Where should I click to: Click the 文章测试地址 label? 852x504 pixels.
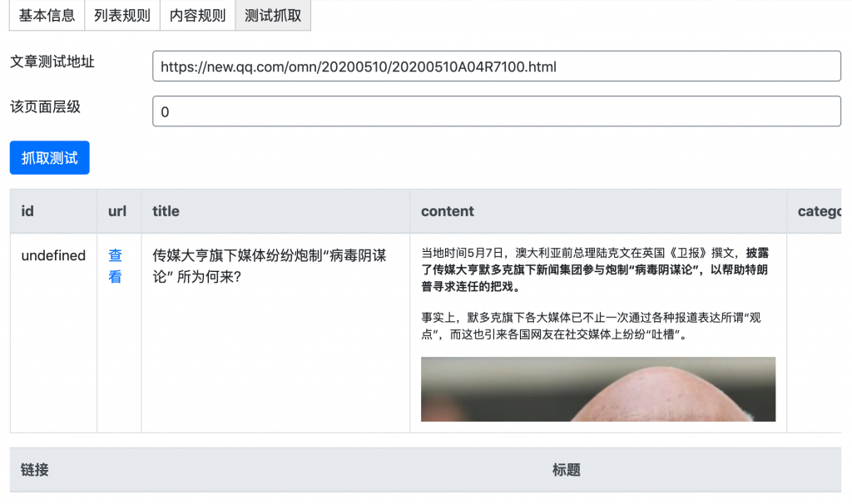[52, 62]
